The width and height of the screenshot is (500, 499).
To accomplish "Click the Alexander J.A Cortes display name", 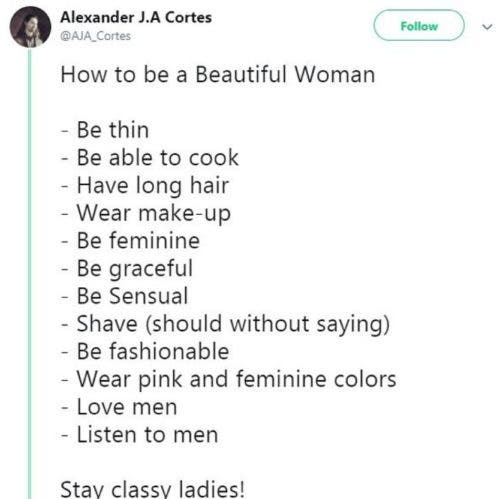I will 136,17.
